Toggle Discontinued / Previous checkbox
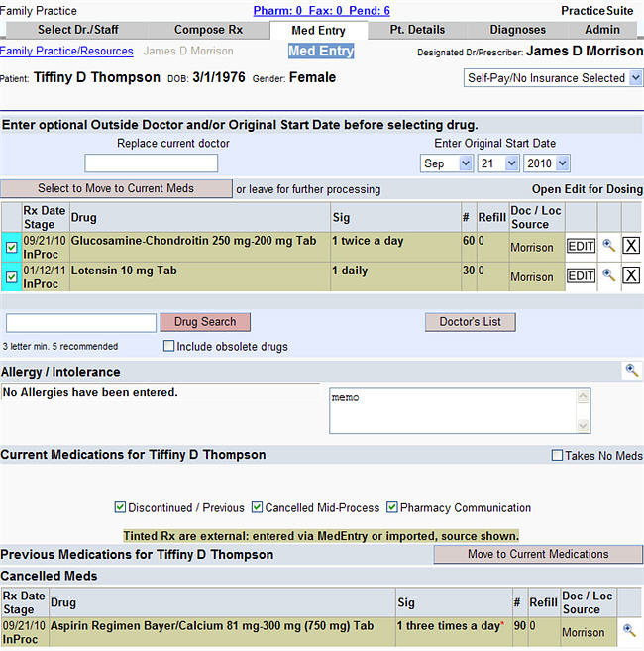 click(x=120, y=507)
